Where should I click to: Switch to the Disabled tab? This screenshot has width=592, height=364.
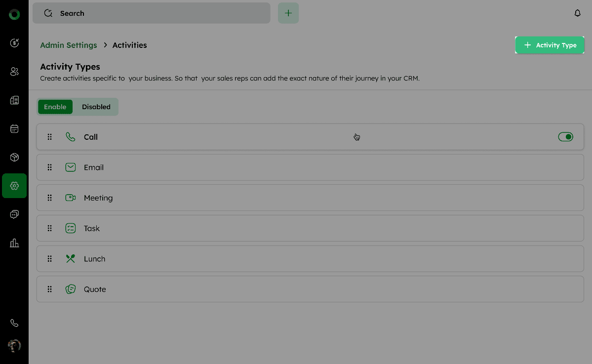pos(96,107)
